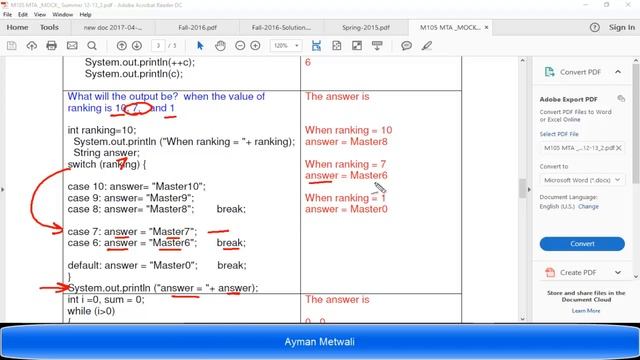This screenshot has width=640, height=360.
Task: Open the find text magnifier icon
Action: (92, 46)
